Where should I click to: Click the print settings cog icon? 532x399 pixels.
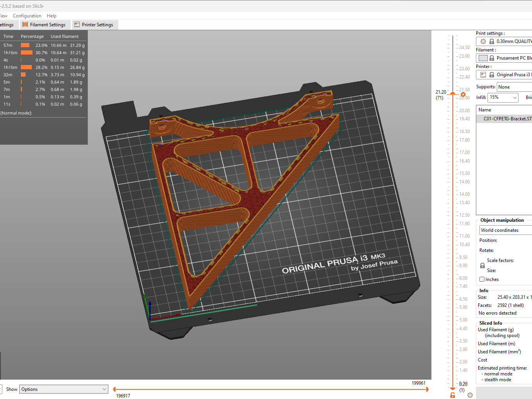pos(483,41)
